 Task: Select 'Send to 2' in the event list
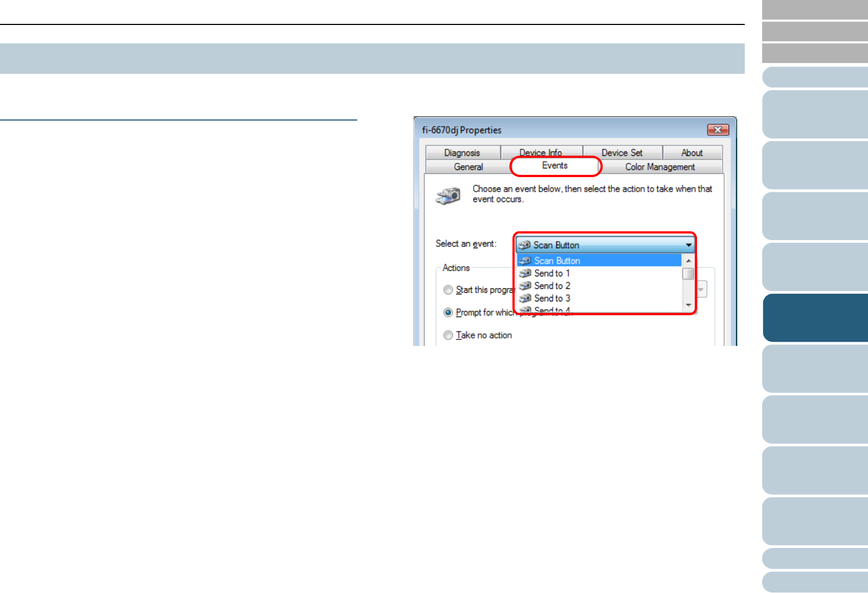click(x=599, y=286)
